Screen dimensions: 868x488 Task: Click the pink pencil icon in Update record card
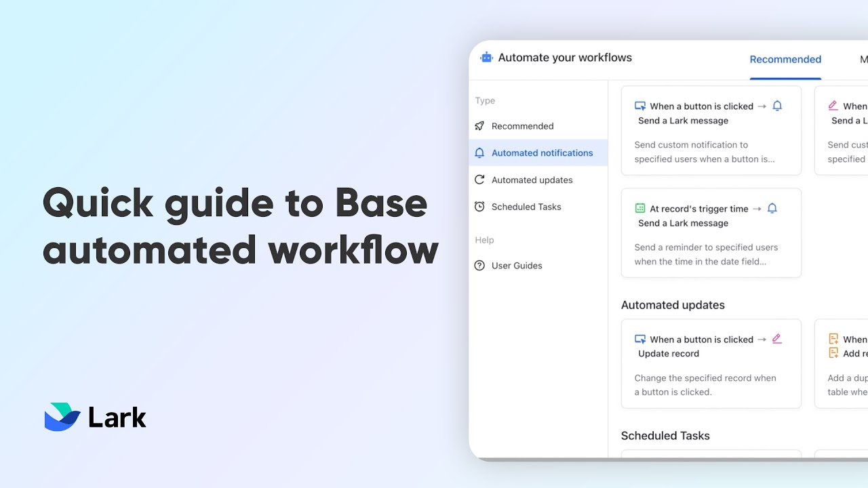777,339
